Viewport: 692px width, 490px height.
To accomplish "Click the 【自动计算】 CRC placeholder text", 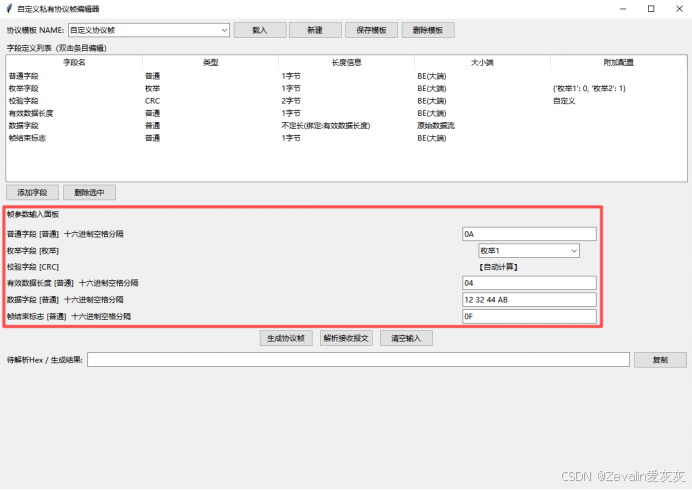I will [498, 267].
